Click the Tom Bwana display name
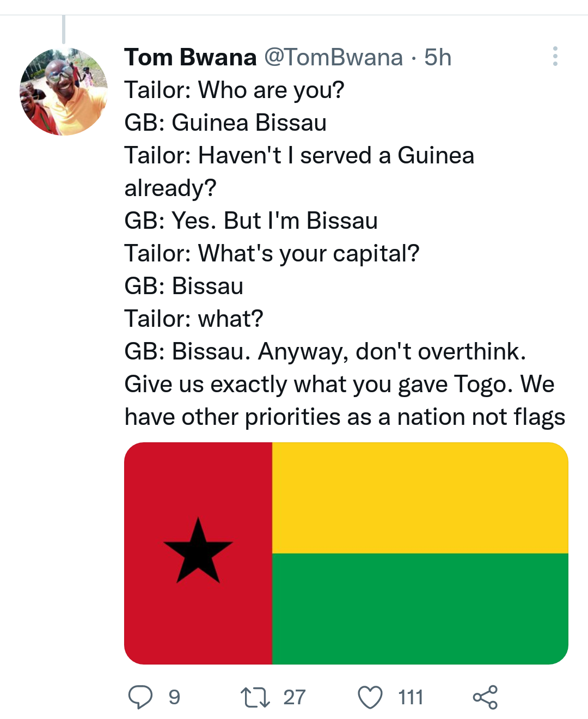This screenshot has width=588, height=719. 190,57
